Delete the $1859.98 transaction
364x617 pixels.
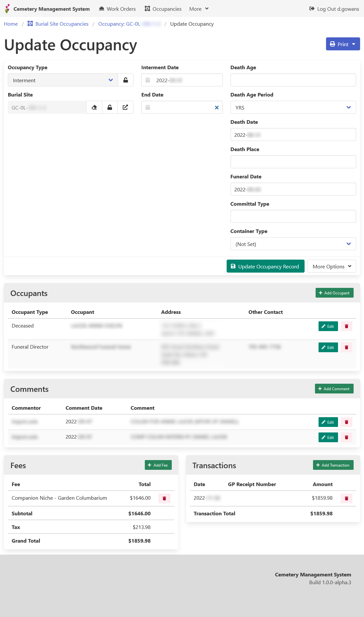coord(346,498)
